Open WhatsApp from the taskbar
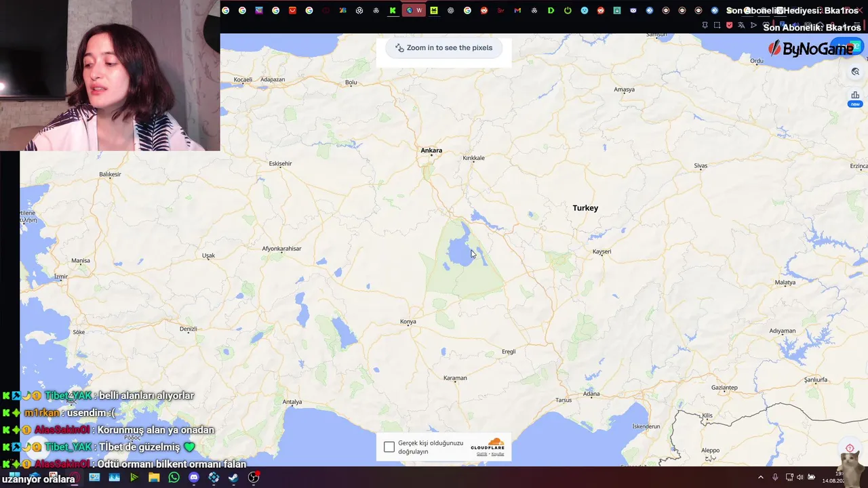 coord(174,477)
